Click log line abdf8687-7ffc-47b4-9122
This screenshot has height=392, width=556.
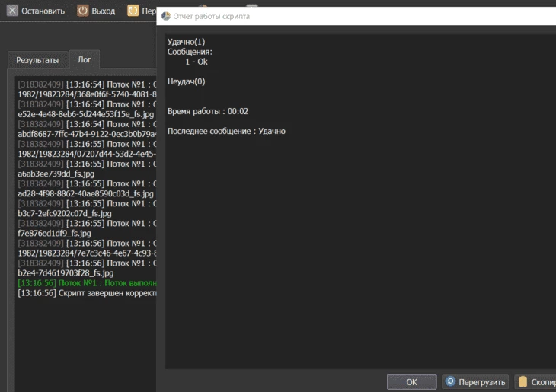[x=87, y=134]
